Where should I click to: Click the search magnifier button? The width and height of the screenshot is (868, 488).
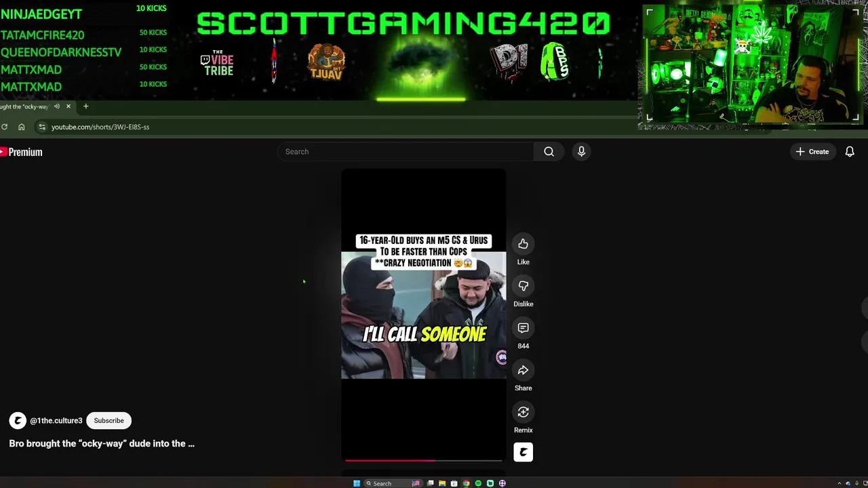[549, 152]
